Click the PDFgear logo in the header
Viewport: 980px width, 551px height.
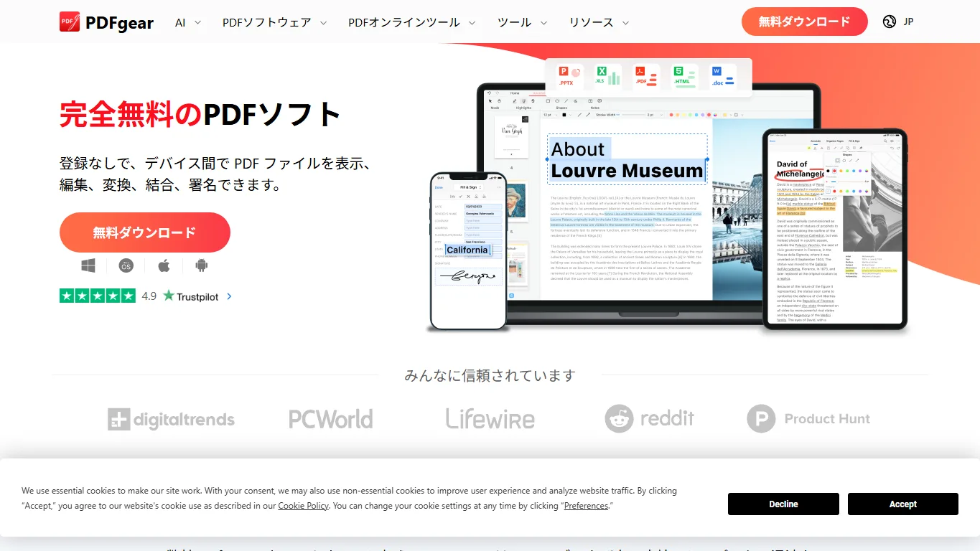point(106,22)
